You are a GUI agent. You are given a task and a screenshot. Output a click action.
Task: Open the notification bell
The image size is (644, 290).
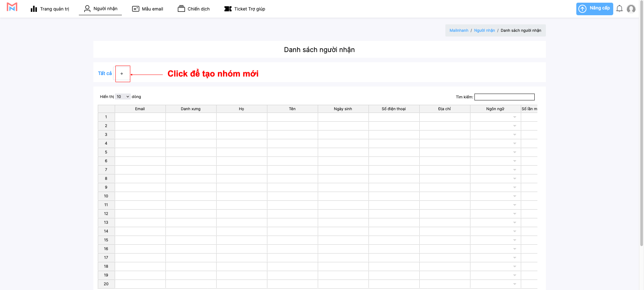pos(619,9)
